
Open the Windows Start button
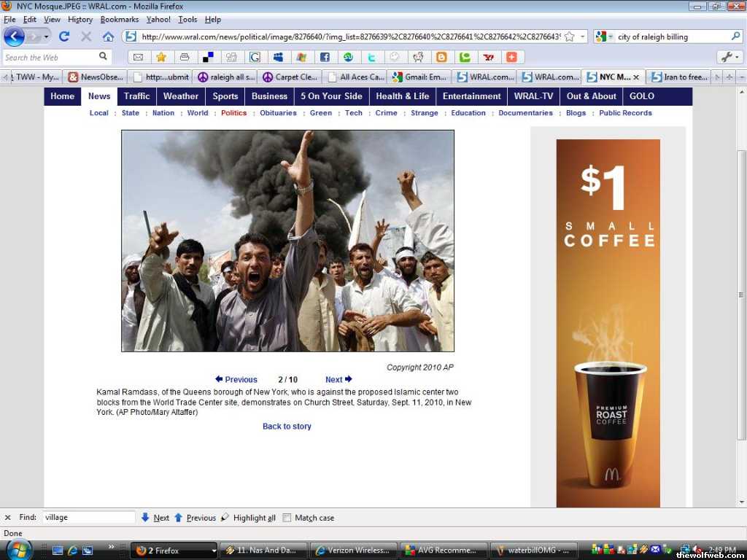click(x=18, y=550)
